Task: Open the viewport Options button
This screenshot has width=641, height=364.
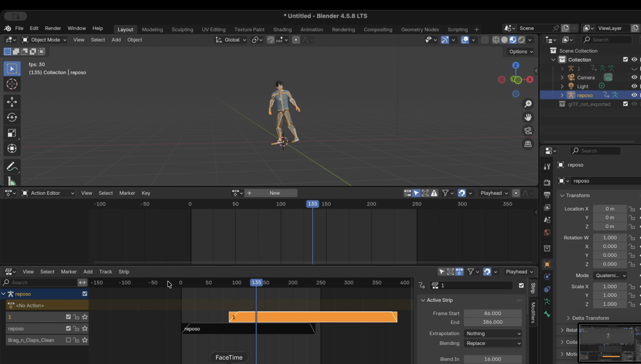Action: tap(521, 52)
